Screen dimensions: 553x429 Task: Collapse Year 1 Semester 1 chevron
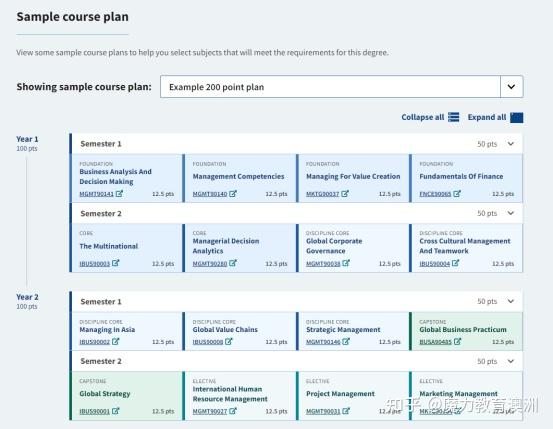click(511, 144)
